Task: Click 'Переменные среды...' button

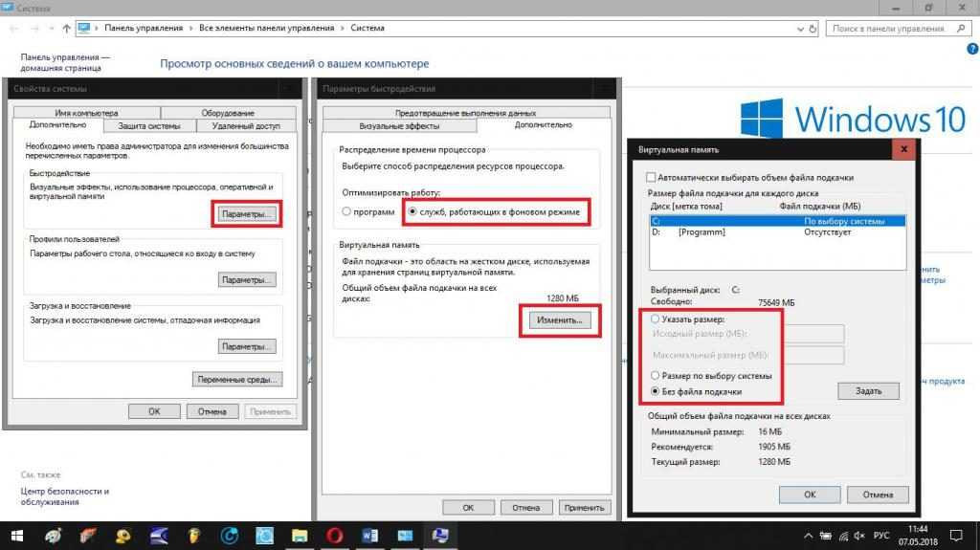Action: tap(237, 380)
